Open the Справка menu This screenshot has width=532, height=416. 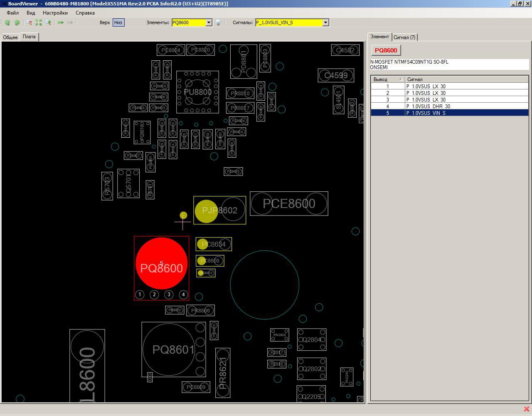point(85,13)
